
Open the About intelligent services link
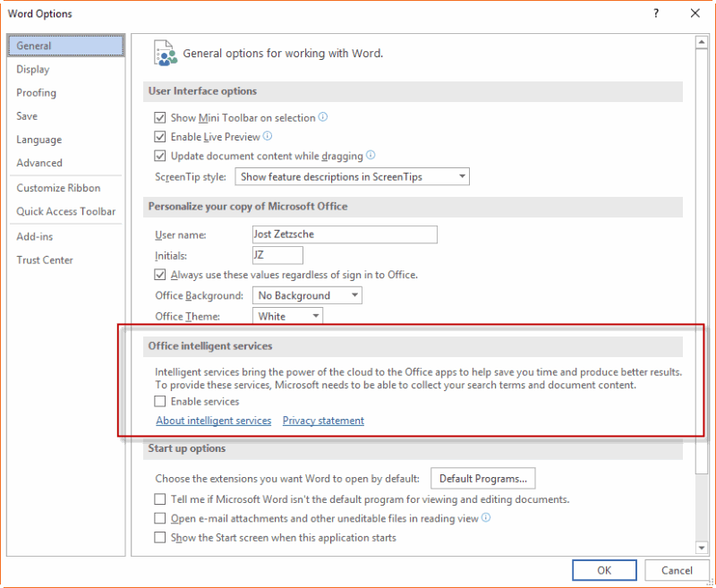click(214, 421)
